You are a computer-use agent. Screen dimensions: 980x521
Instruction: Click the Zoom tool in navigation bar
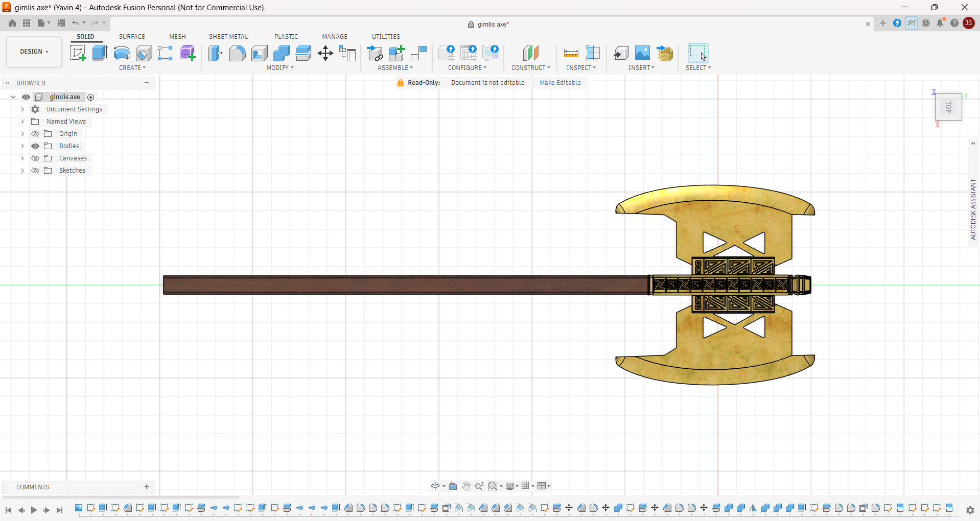pos(479,486)
